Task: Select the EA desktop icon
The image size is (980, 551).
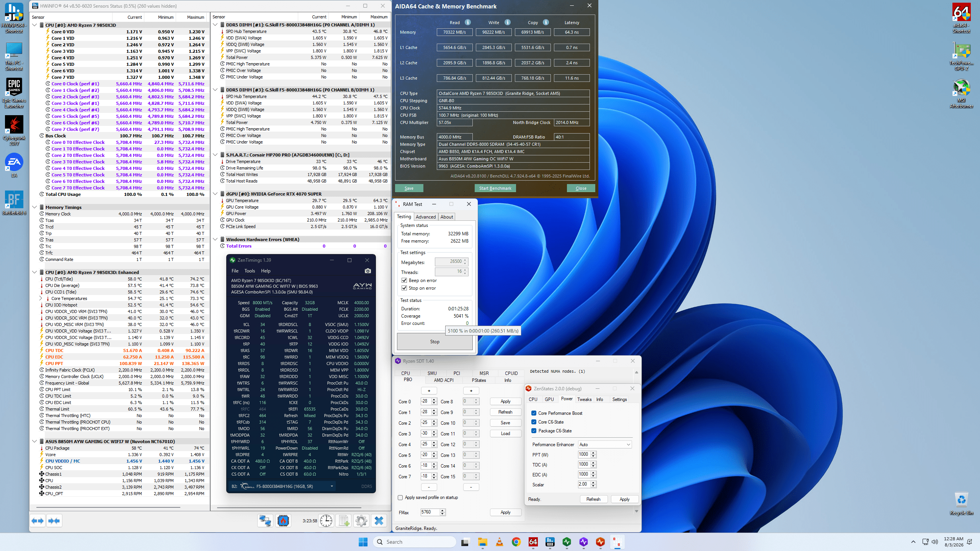Action: (x=14, y=165)
